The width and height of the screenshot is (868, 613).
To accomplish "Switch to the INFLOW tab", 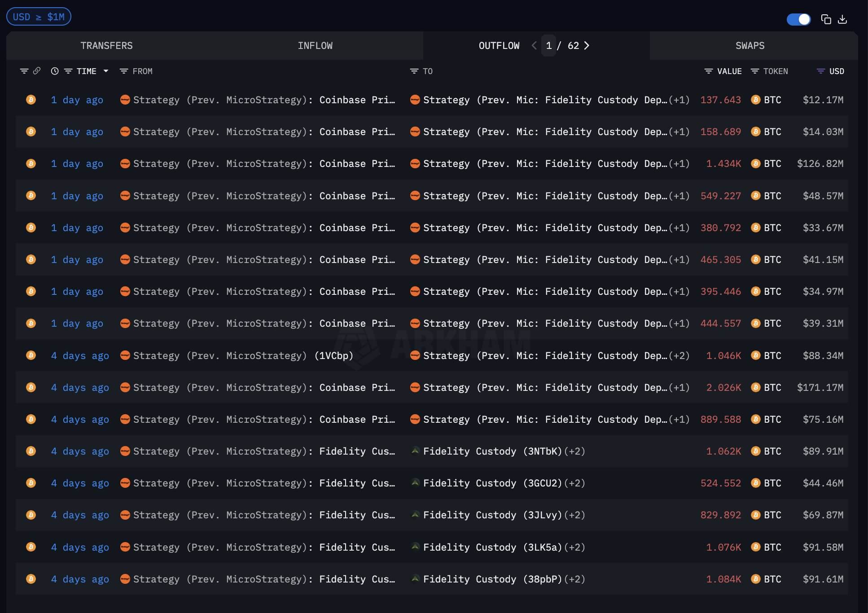I will [x=316, y=45].
